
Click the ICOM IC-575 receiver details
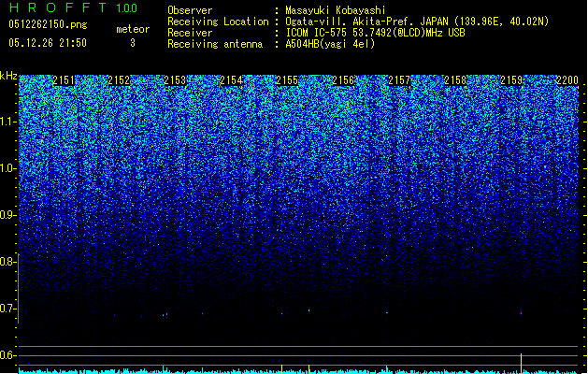[376, 33]
